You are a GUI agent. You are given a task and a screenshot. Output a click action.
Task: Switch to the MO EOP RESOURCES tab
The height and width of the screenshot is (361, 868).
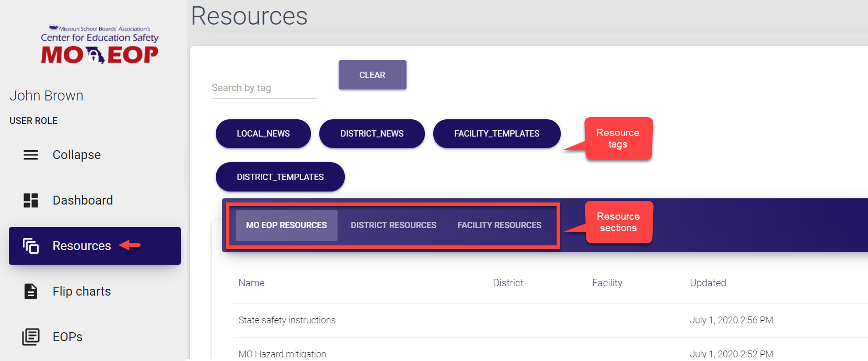pos(286,225)
